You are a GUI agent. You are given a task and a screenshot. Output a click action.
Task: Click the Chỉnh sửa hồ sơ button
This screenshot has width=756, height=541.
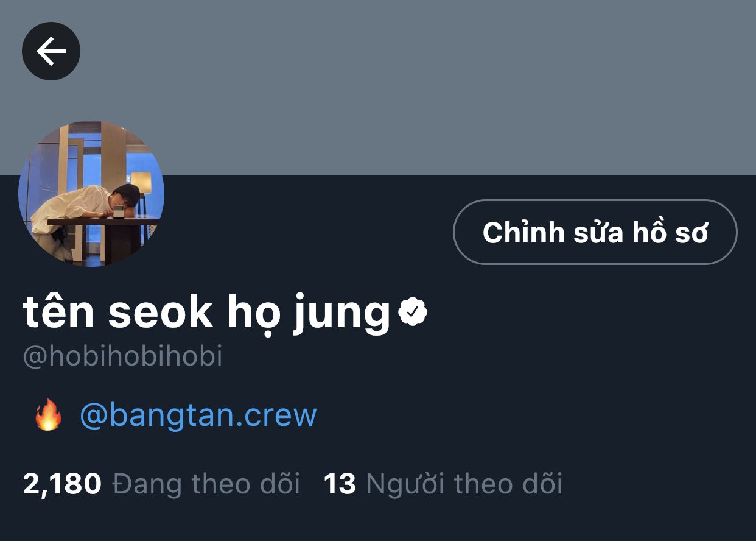595,232
